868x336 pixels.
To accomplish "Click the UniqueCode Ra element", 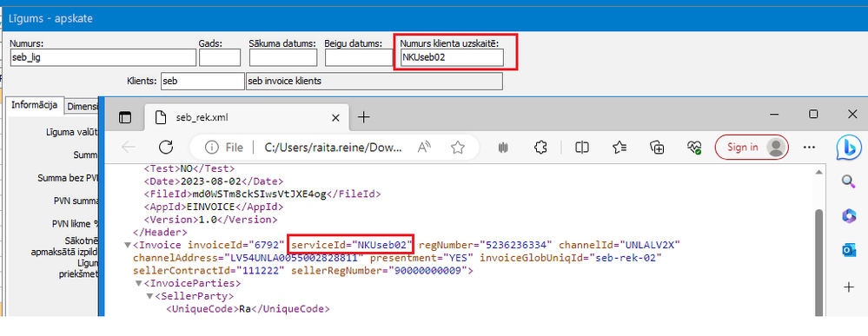I will click(248, 309).
